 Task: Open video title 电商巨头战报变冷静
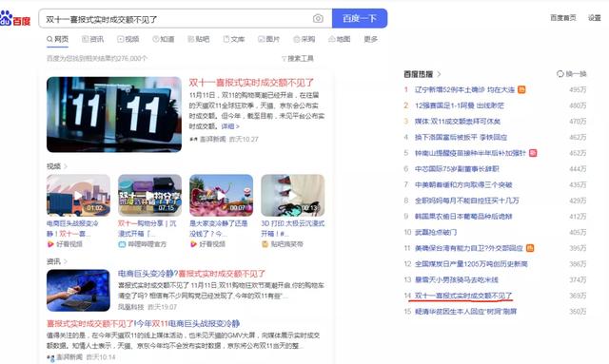[72, 228]
